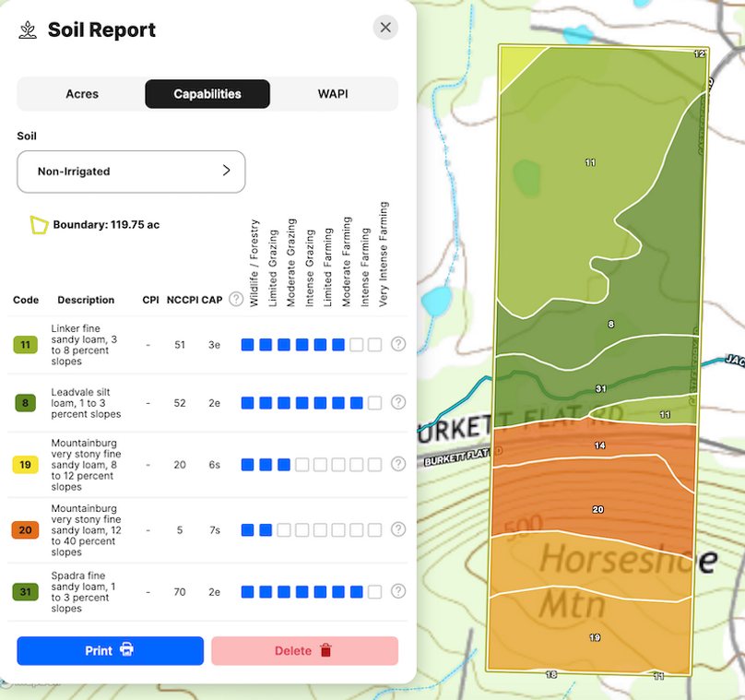Click the yellow Boundary polygon icon
745x700 pixels.
[39, 225]
